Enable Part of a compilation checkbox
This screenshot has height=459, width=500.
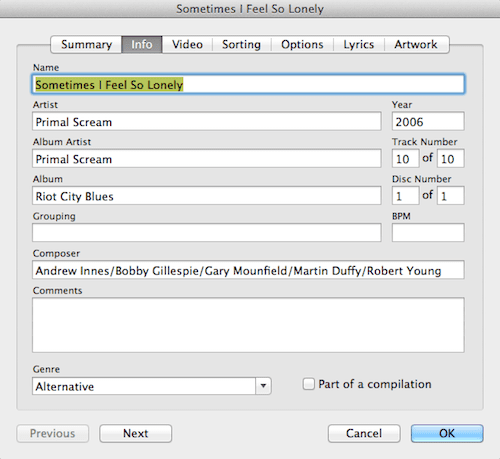tap(308, 384)
